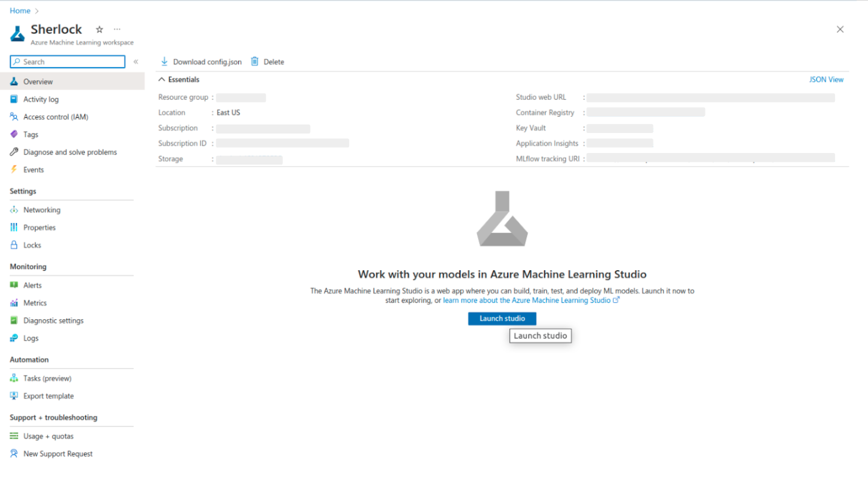The width and height of the screenshot is (868, 489).
Task: Click the Usage + quotas icon
Action: [14, 436]
